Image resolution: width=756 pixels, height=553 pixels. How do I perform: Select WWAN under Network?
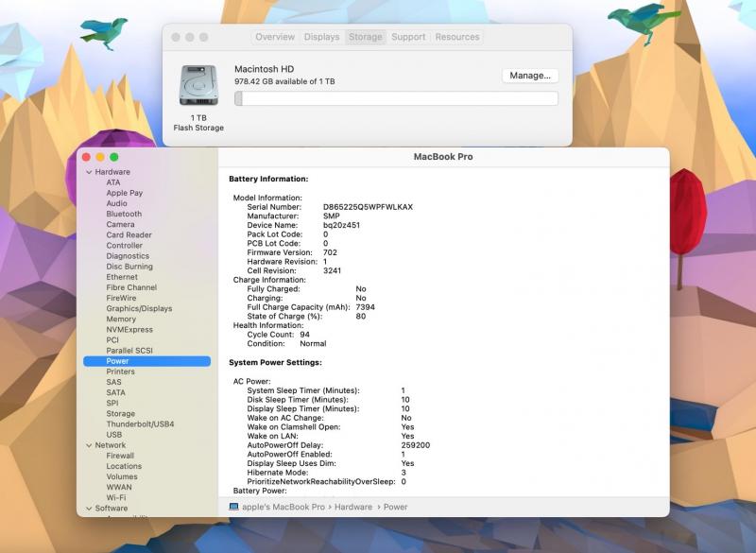pyautogui.click(x=119, y=488)
